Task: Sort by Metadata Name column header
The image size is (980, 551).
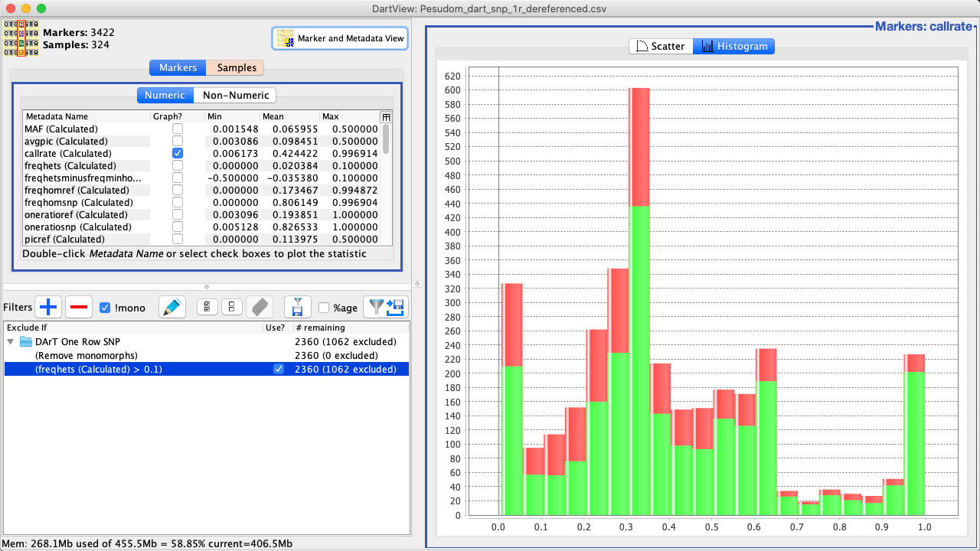Action: click(x=87, y=116)
